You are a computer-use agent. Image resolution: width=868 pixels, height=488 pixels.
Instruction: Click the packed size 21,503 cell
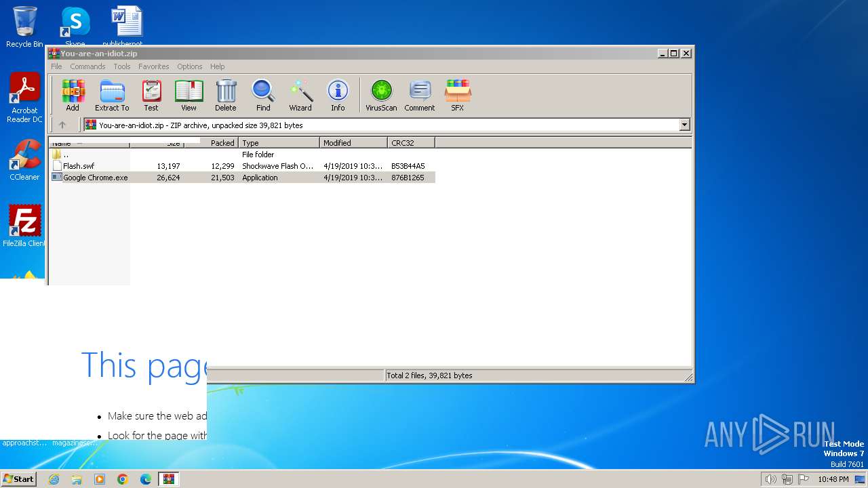[x=222, y=178]
